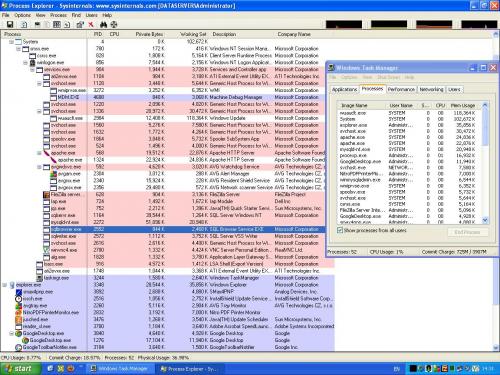Click the jusched.exe Java icon
Image resolution: width=500 pixels, height=375 pixels.
tap(19, 319)
